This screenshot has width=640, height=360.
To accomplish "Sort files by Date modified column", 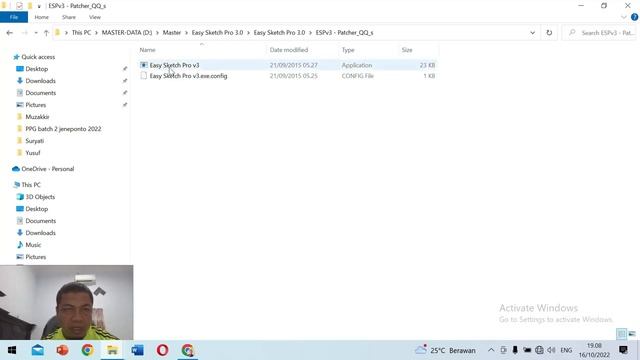I will point(289,50).
